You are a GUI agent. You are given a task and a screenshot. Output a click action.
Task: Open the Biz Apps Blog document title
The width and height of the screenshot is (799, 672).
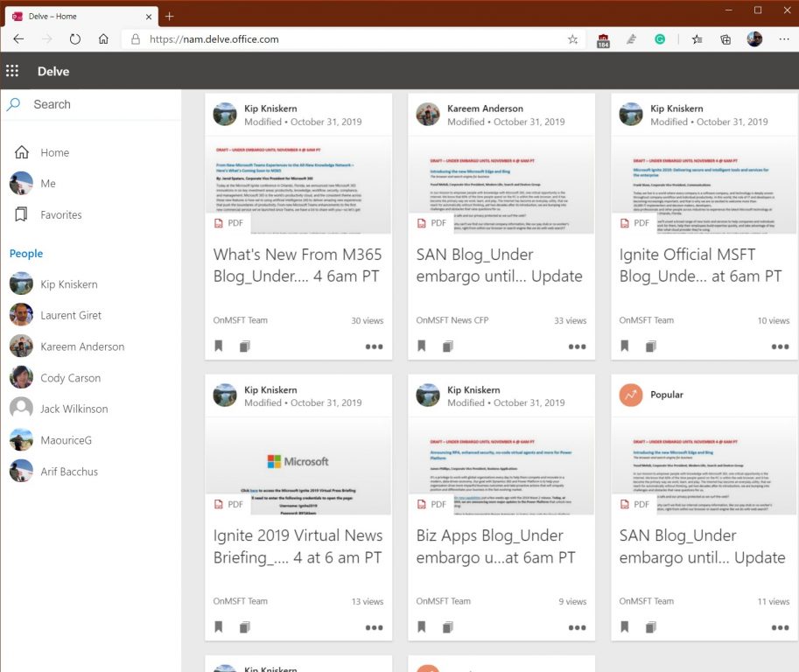(x=495, y=546)
